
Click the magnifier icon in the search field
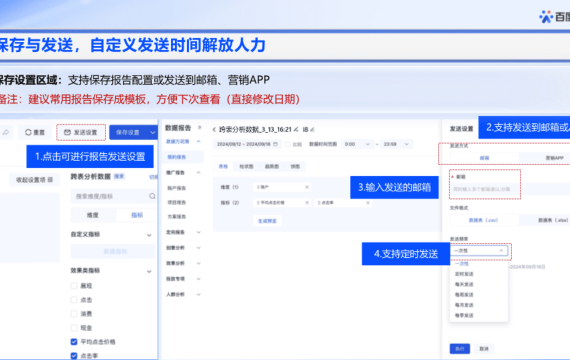[x=152, y=196]
